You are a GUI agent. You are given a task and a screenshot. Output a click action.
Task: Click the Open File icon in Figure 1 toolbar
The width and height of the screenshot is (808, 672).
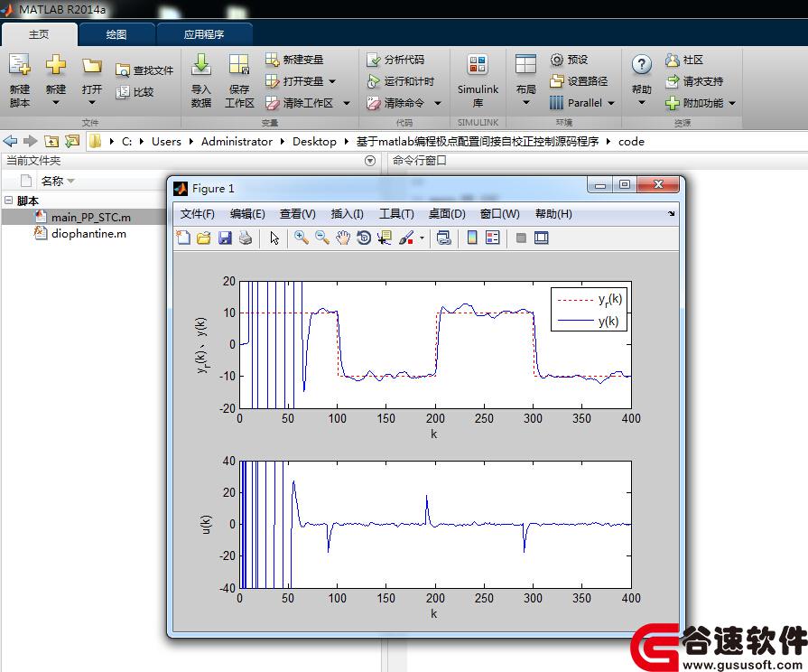[203, 238]
